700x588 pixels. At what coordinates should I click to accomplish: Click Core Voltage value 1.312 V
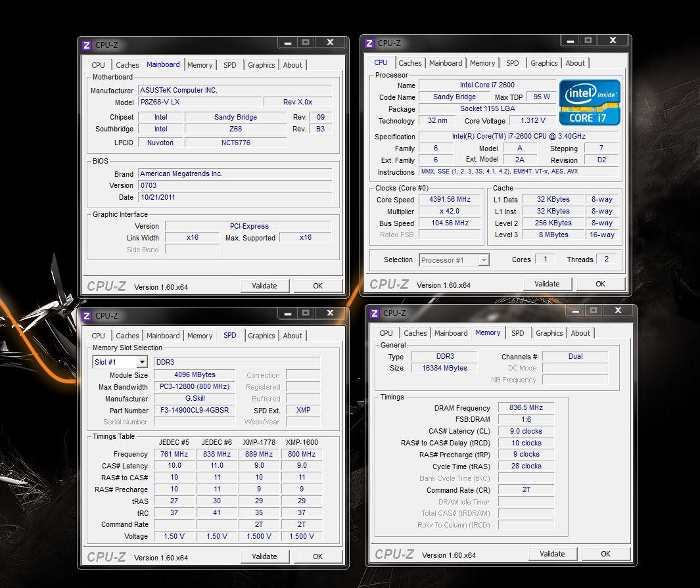pos(533,120)
